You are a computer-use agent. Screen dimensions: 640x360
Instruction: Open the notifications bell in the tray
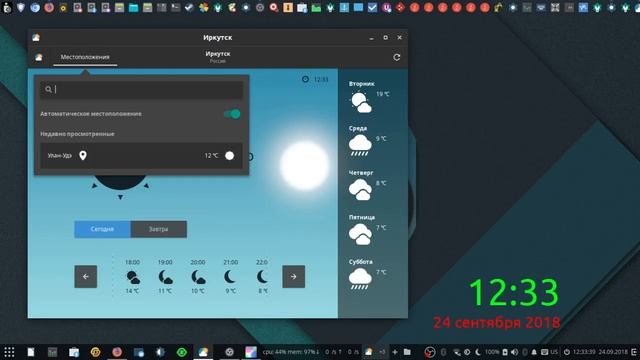pyautogui.click(x=534, y=352)
